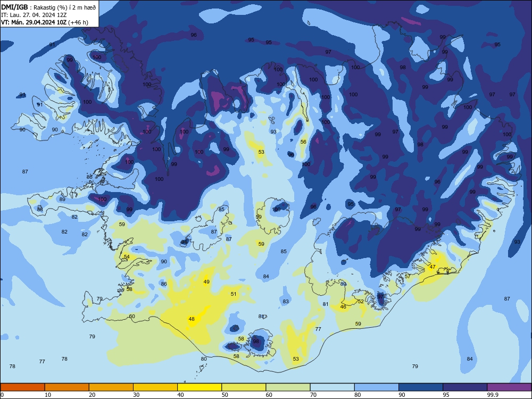
Task: Click the humidity value 46 on the map
Action: pyautogui.click(x=343, y=307)
